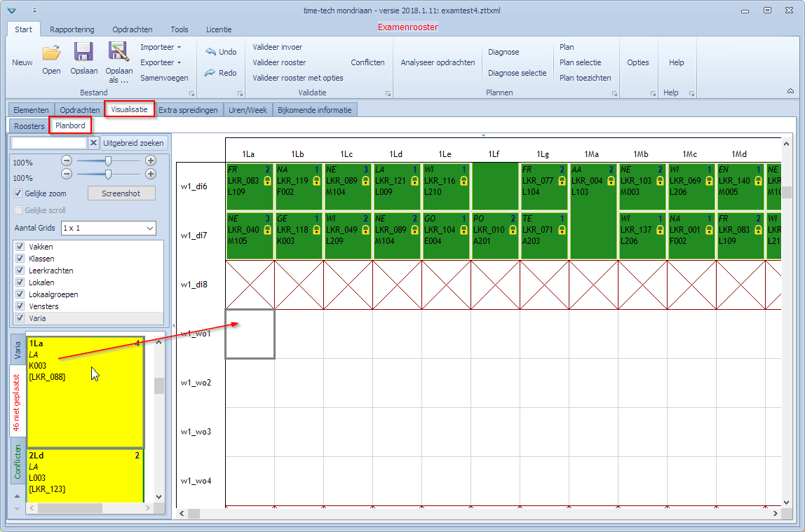Click the grid's horizontal scrollbar
Screen dimensions: 805x532
click(x=477, y=513)
